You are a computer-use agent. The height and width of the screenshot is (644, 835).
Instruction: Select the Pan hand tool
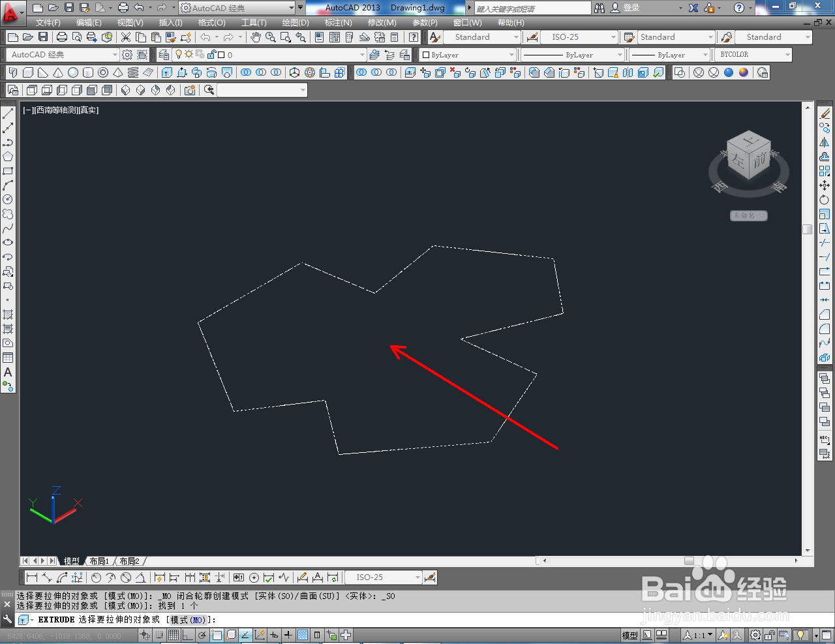[256, 37]
